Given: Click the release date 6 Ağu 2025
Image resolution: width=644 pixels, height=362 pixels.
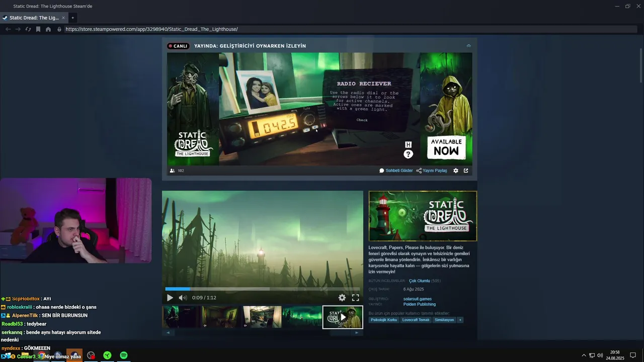Looking at the screenshot, I should point(414,289).
